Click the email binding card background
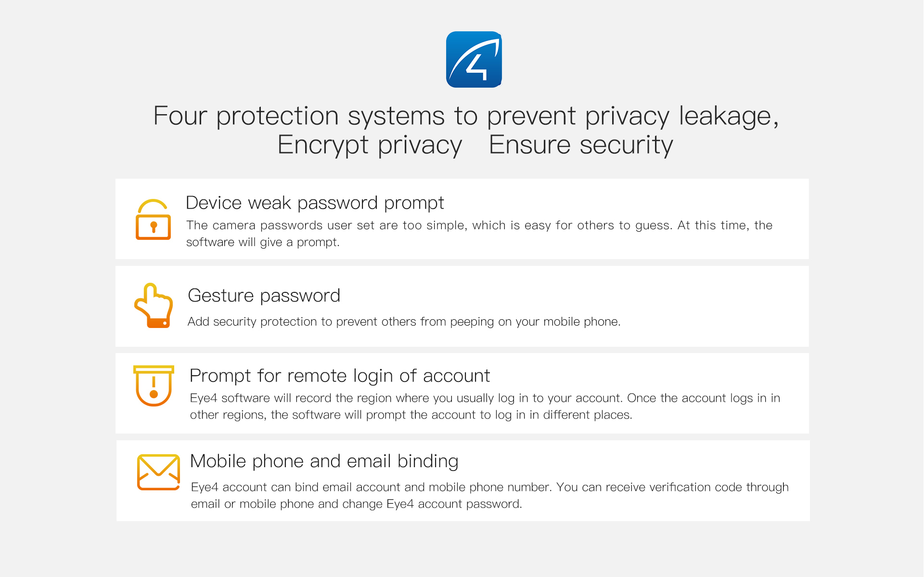 coord(463,481)
